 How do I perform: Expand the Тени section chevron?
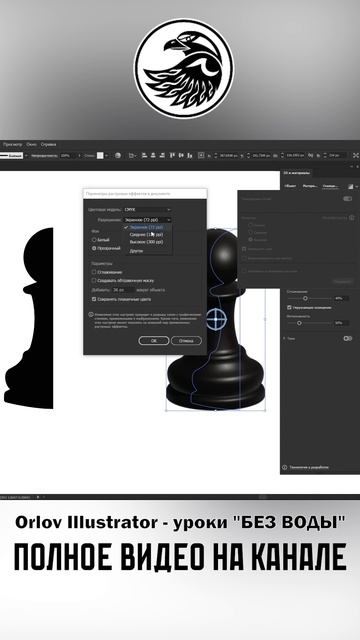(284, 338)
